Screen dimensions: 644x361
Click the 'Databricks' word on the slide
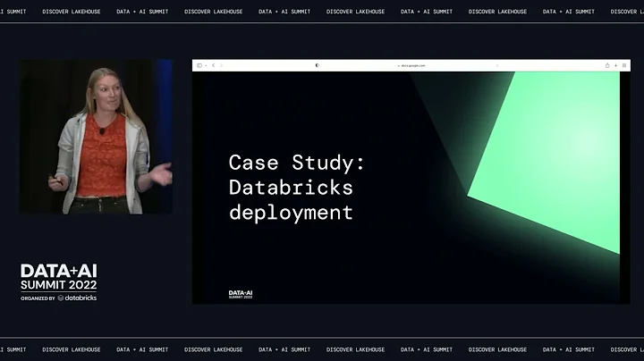[x=291, y=188]
